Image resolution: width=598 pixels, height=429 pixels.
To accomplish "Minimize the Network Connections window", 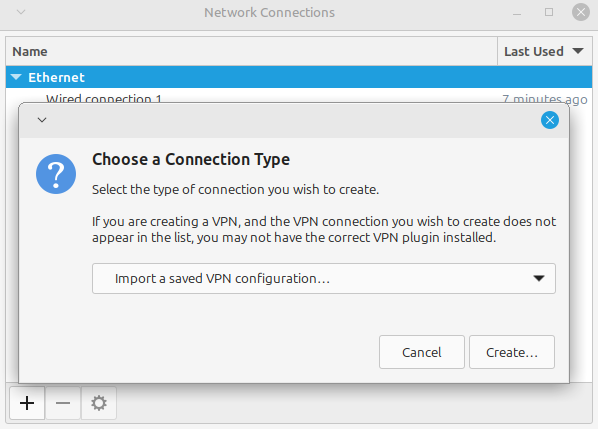I will click(517, 14).
